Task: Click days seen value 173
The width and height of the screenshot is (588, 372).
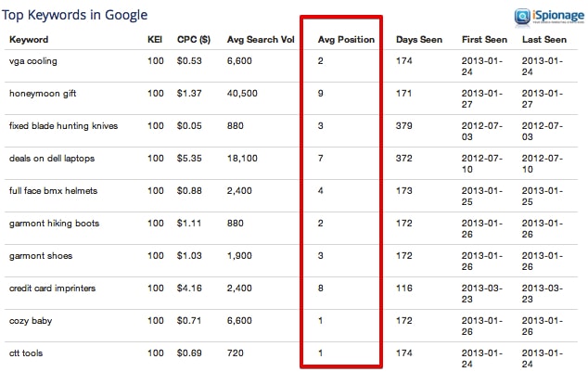Action: click(403, 191)
